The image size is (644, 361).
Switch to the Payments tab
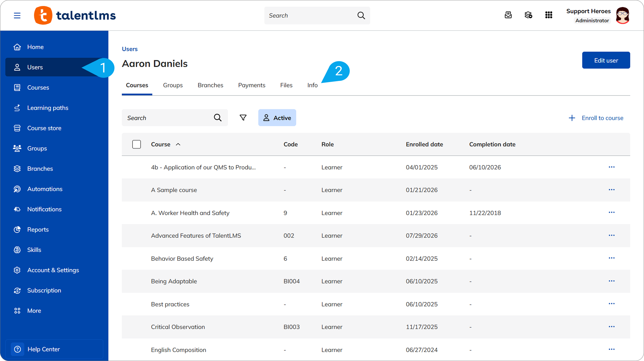(x=252, y=85)
